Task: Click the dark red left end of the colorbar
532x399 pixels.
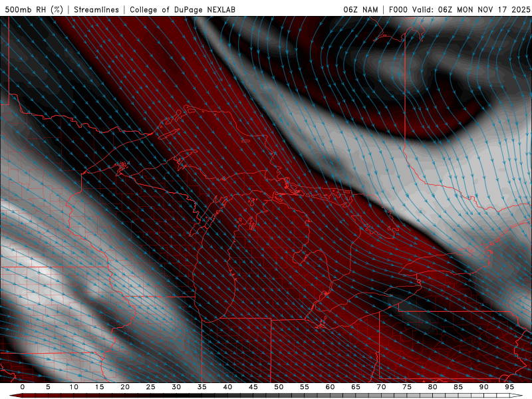Action: 16,396
